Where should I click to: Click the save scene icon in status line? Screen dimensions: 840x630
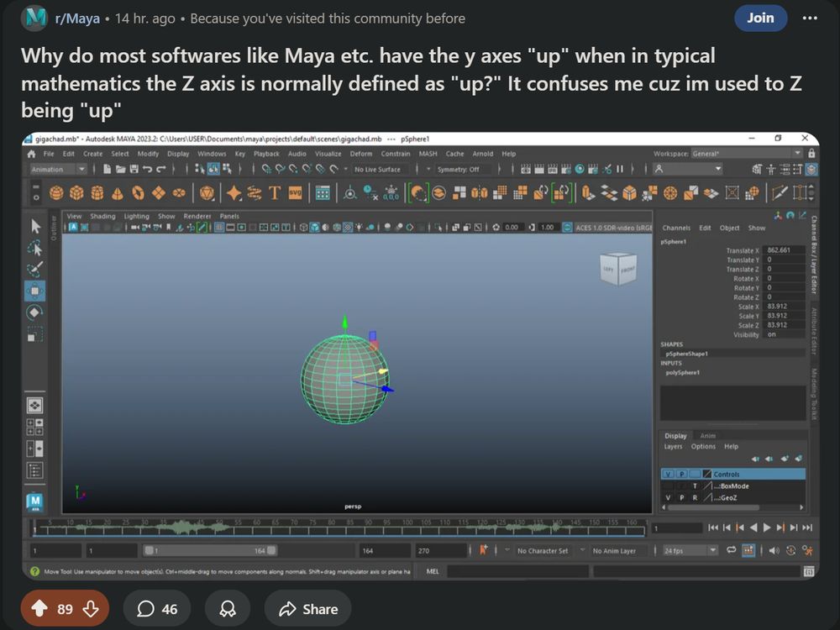(134, 170)
